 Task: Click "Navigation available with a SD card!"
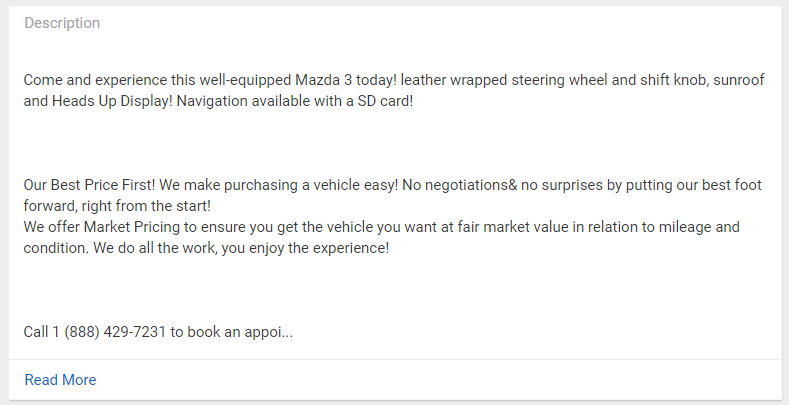coord(295,101)
